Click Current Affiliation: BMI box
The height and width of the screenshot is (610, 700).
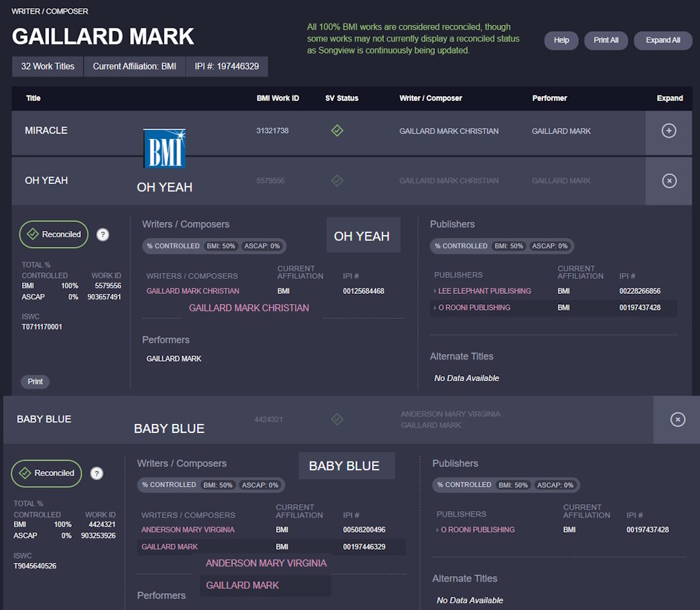point(134,66)
